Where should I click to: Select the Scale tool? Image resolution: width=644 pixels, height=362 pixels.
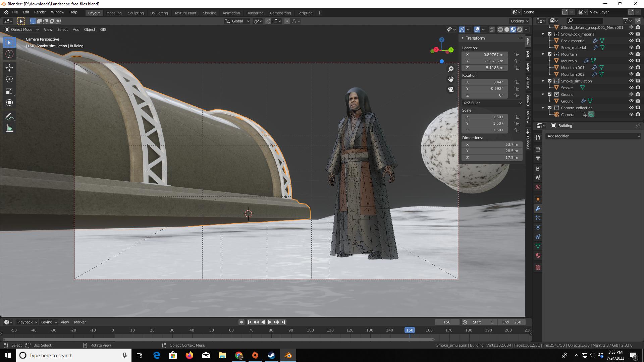click(x=9, y=91)
